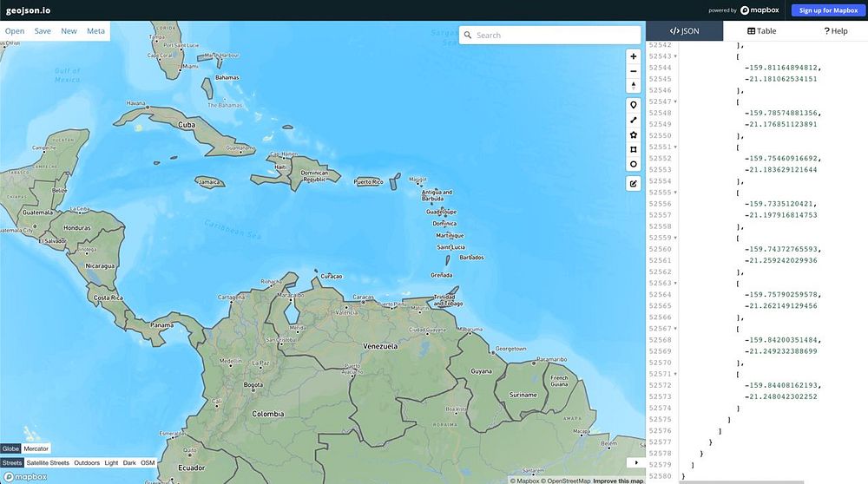Image resolution: width=868 pixels, height=484 pixels.
Task: Click the Suriname label on map
Action: click(523, 395)
